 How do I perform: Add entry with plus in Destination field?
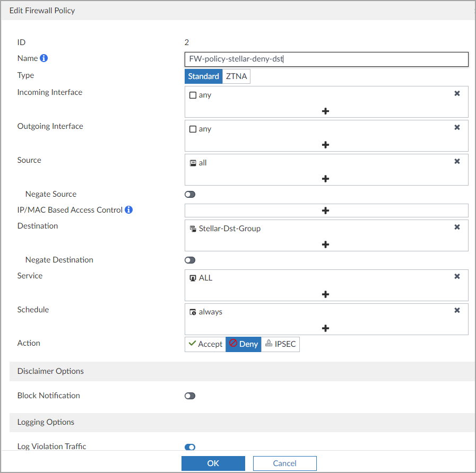click(x=326, y=244)
